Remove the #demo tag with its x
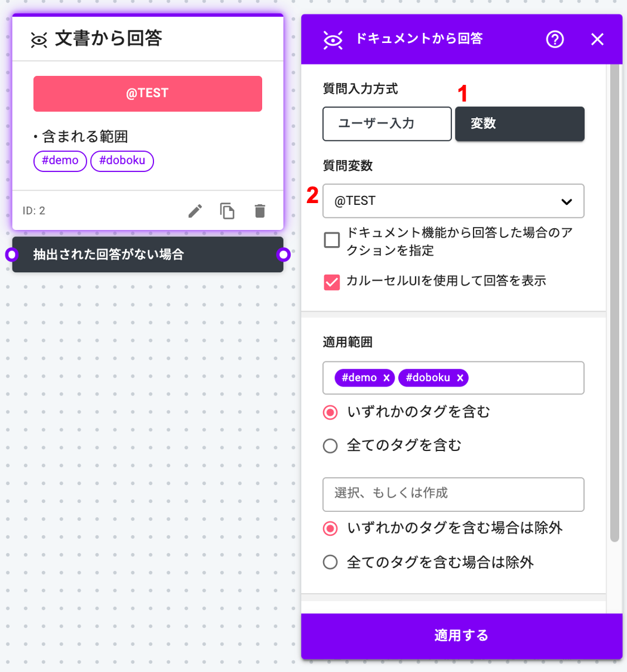The image size is (627, 672). (386, 378)
